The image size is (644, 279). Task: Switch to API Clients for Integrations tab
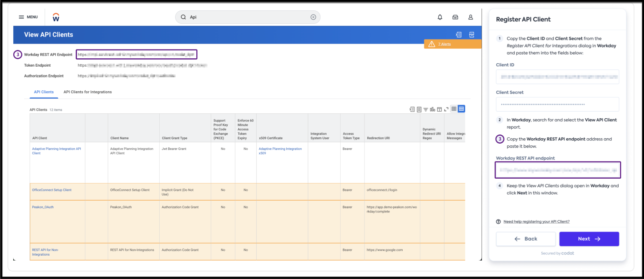[x=87, y=92]
